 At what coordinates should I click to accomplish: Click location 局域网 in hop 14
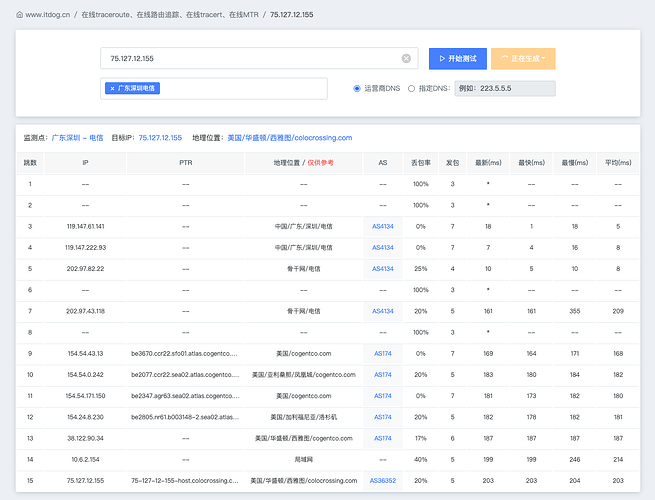[x=304, y=459]
